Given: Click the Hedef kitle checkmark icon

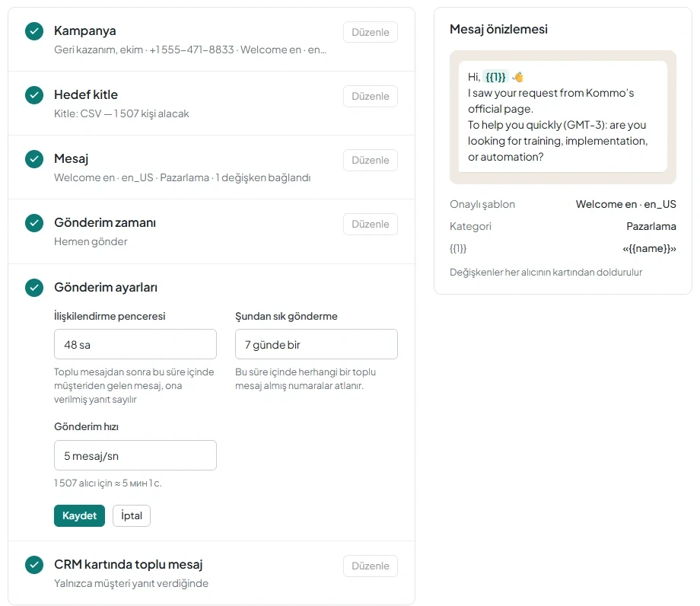Looking at the screenshot, I should click(34, 95).
